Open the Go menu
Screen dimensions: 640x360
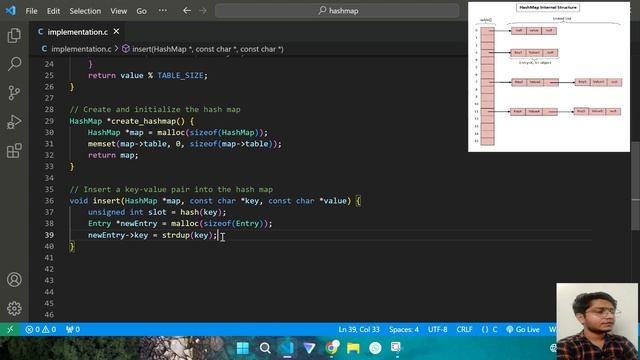pyautogui.click(x=142, y=11)
